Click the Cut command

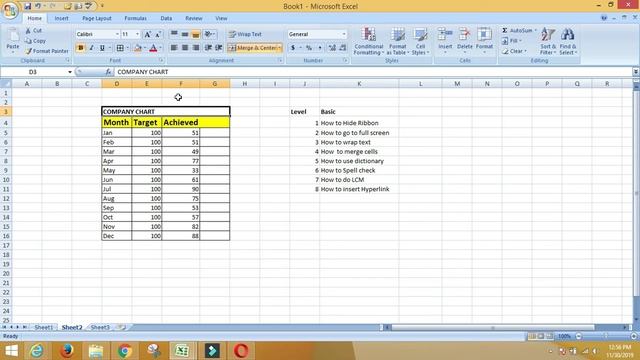click(33, 31)
